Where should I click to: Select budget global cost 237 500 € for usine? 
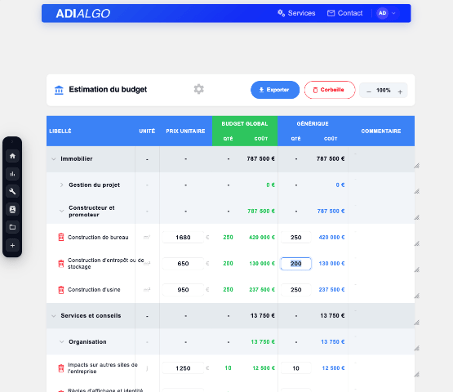(x=262, y=290)
